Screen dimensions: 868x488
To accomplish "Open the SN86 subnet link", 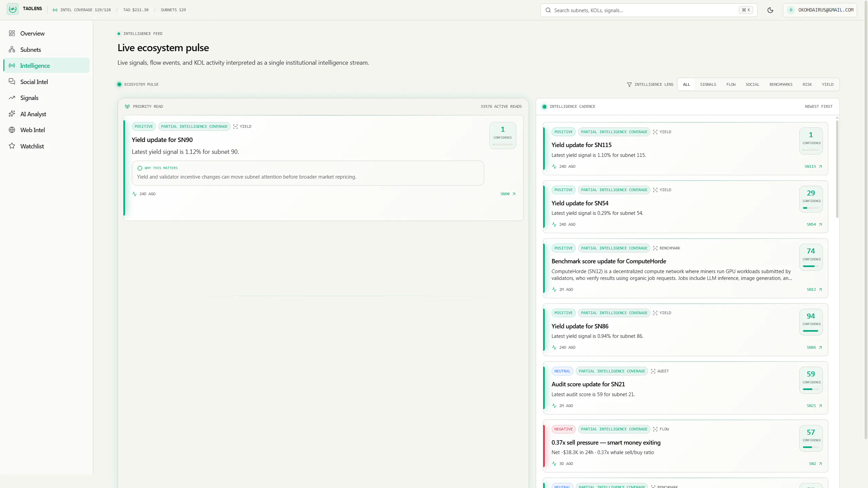I will [x=814, y=347].
